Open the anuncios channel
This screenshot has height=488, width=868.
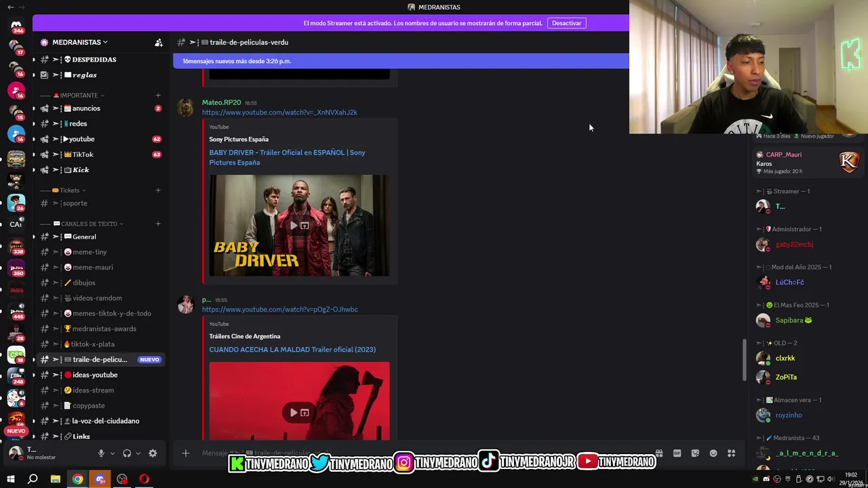pos(100,108)
